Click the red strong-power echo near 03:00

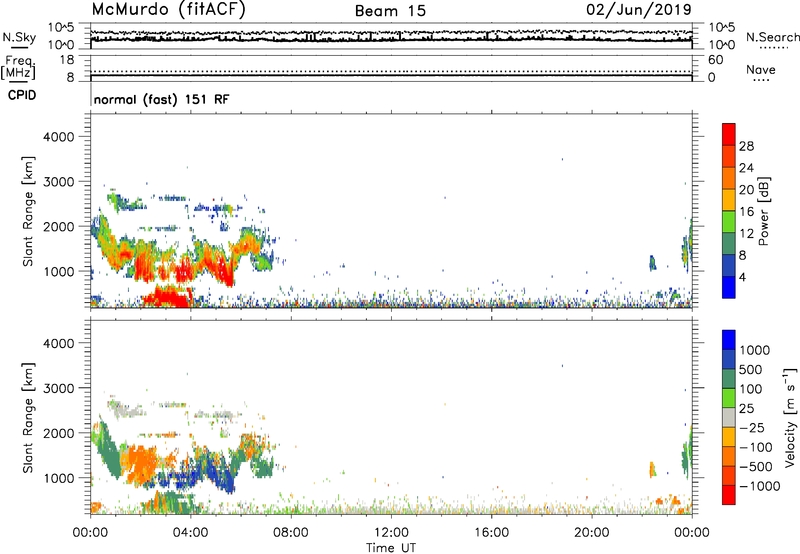168,296
